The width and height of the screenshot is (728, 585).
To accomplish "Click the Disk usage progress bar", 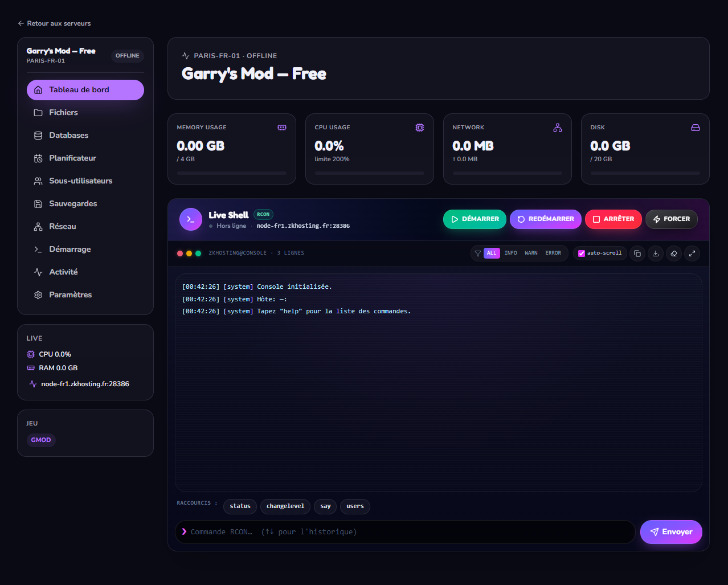I will click(645, 173).
